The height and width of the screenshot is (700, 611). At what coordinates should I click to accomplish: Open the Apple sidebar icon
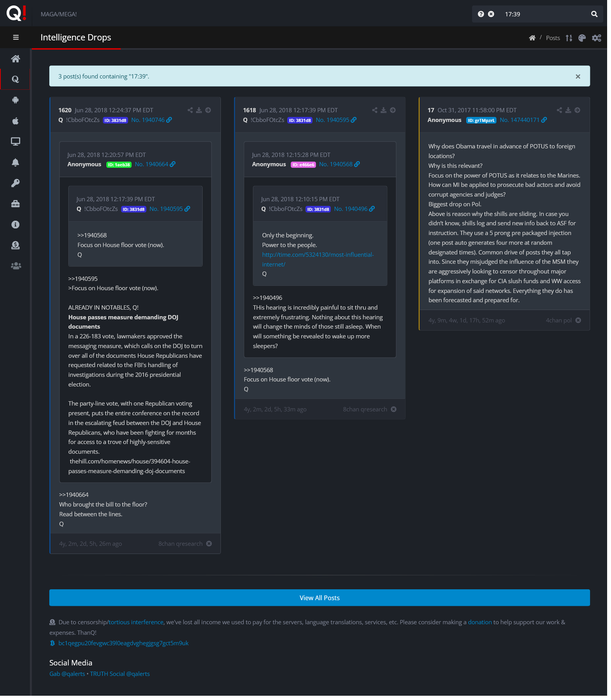(16, 121)
